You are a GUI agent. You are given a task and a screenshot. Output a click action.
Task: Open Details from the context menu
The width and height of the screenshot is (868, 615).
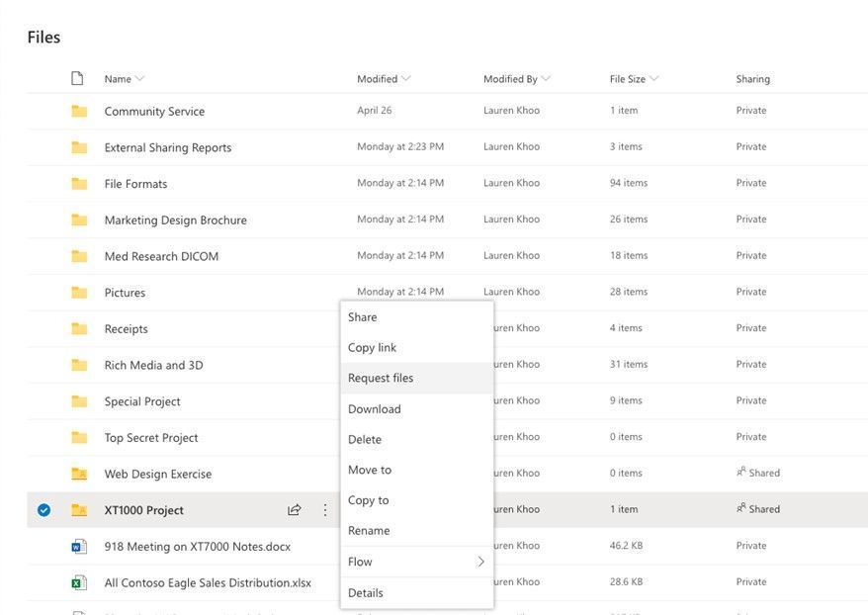tap(417, 593)
